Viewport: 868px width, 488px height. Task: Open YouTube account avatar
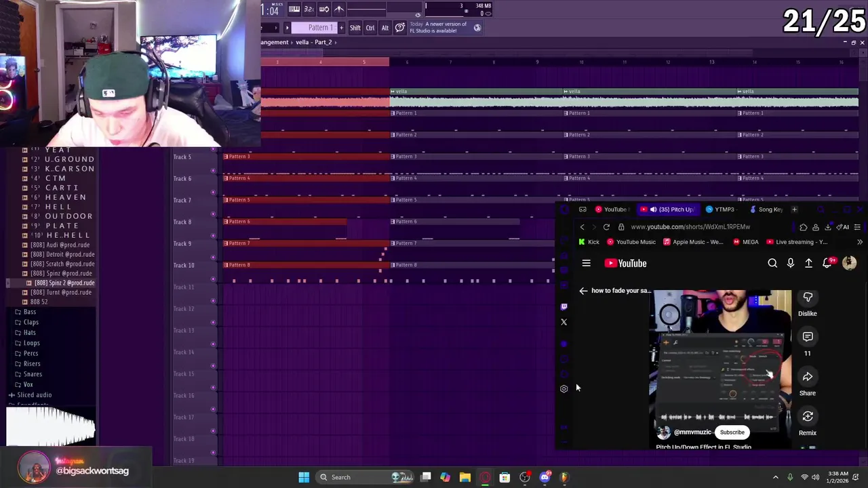(x=849, y=263)
